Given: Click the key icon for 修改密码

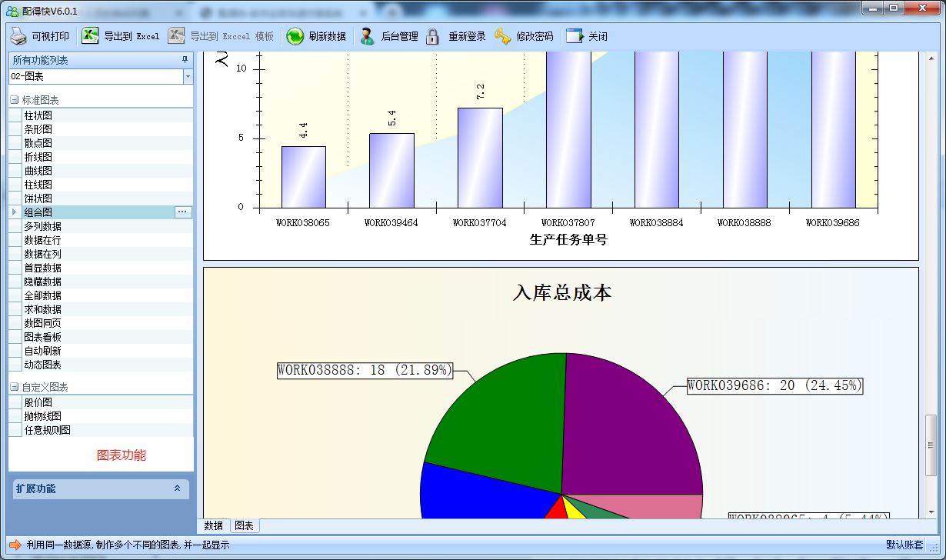Looking at the screenshot, I should pos(503,36).
